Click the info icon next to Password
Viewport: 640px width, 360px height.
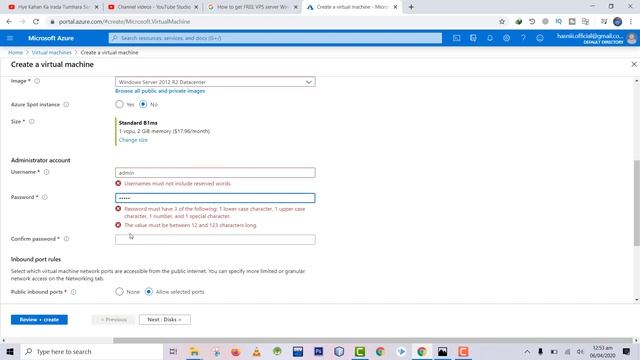coord(45,197)
